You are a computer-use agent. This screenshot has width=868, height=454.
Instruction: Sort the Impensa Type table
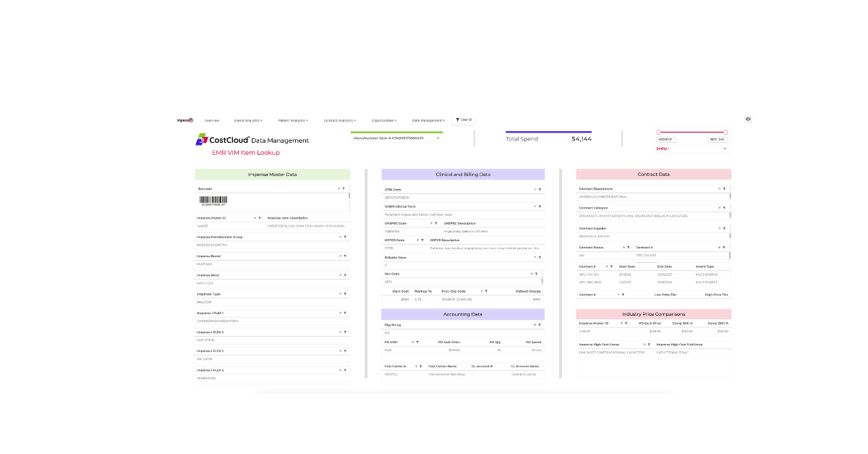[339, 294]
